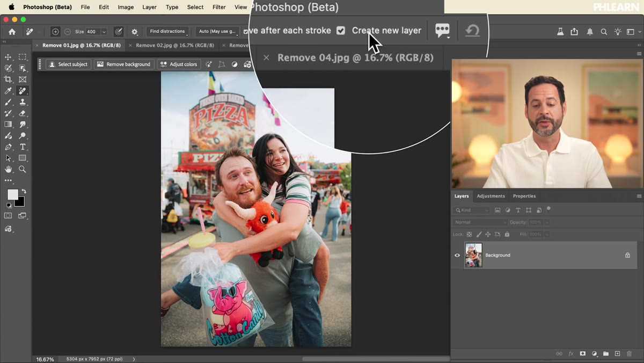Image resolution: width=644 pixels, height=363 pixels.
Task: Click the create new layer plus icon
Action: [617, 354]
